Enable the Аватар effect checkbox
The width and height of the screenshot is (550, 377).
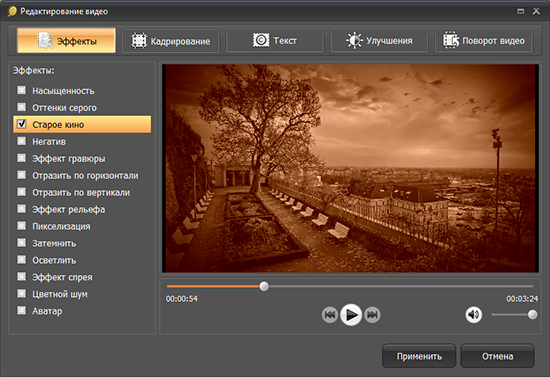[x=22, y=310]
